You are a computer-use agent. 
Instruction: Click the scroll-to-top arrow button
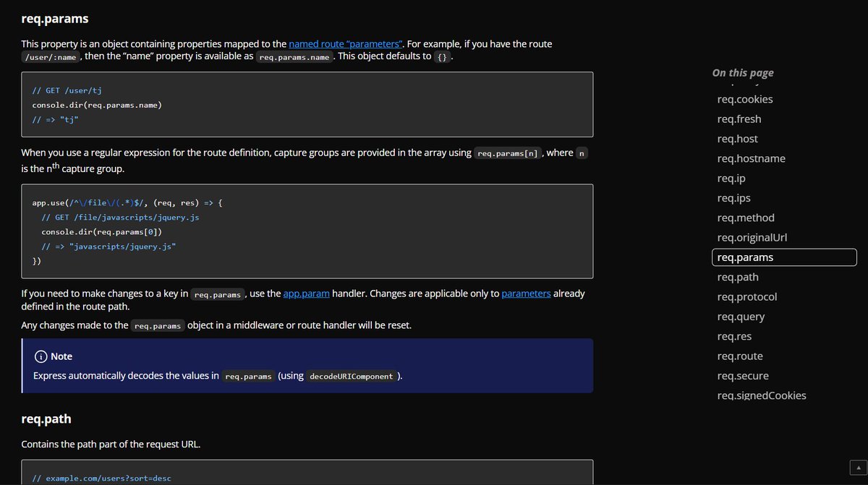pyautogui.click(x=857, y=466)
